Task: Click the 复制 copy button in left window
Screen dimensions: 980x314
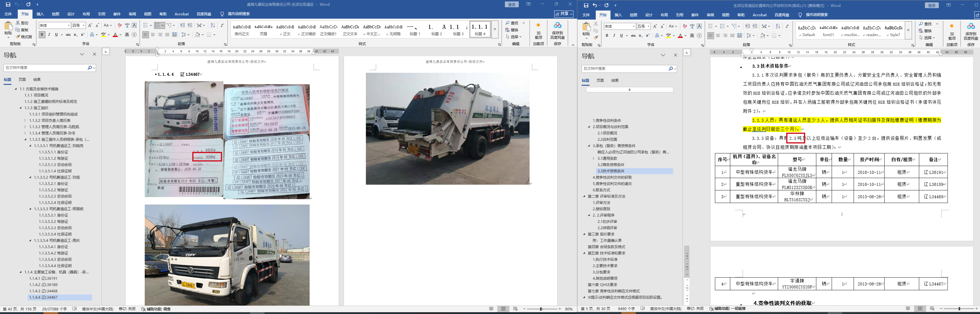Action: click(x=22, y=30)
